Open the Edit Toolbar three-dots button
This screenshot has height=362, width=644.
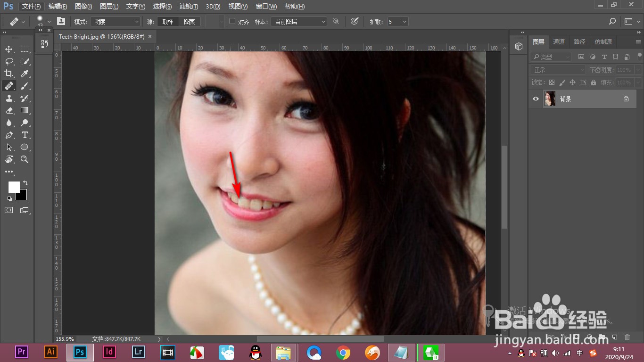coord(9,172)
